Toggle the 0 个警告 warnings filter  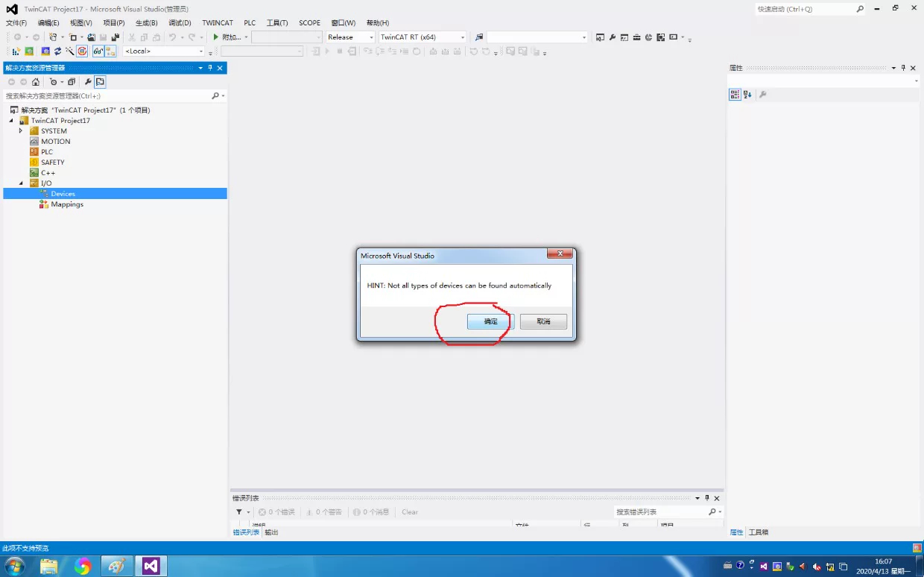[x=324, y=512]
